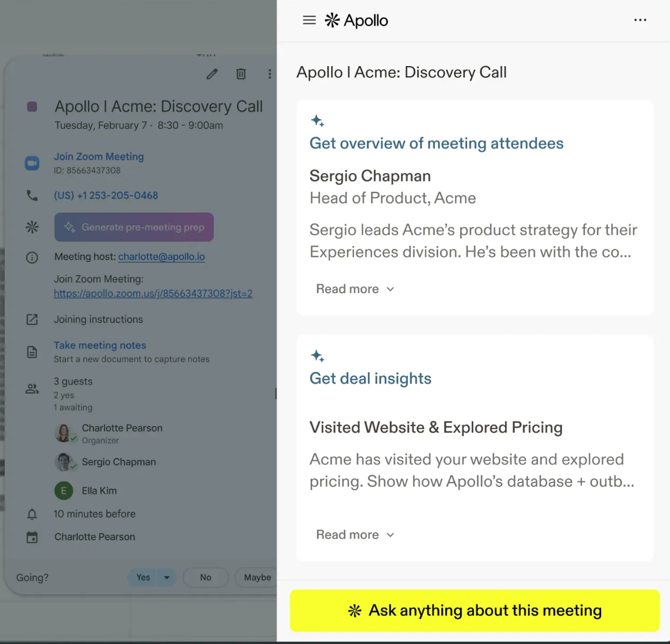Click Visited Website & Explored Pricing title

(x=436, y=427)
